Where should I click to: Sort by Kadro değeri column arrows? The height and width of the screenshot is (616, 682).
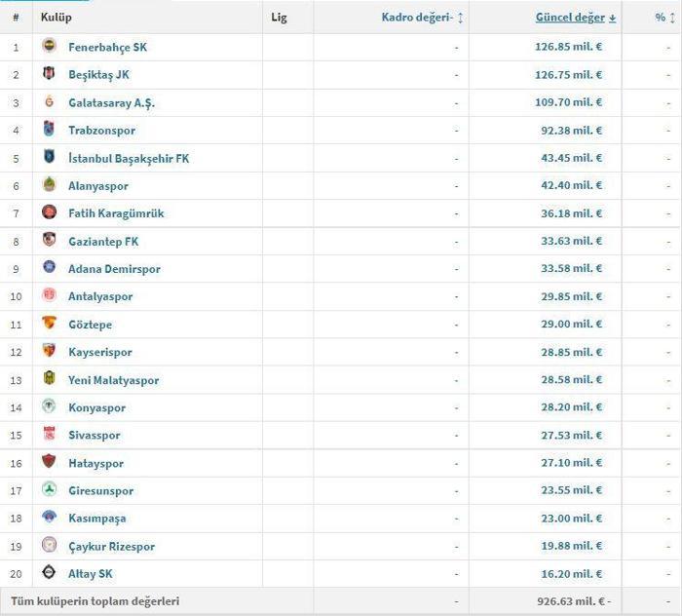(x=460, y=18)
